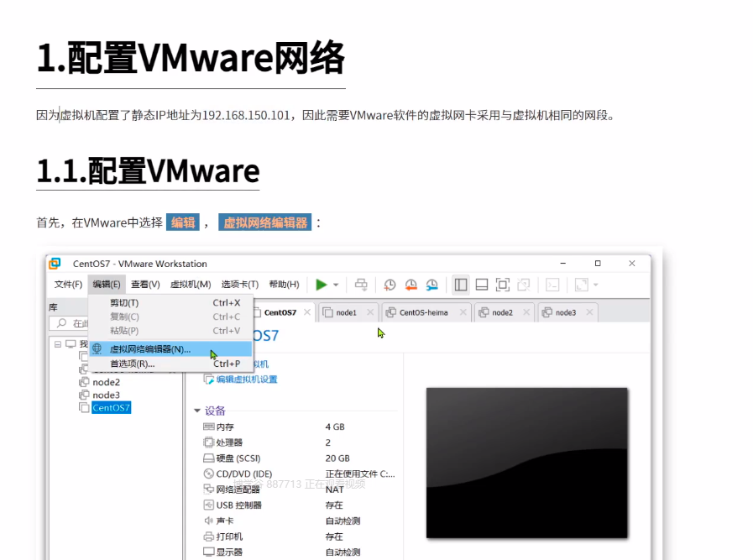Image resolution: width=753 pixels, height=560 pixels.
Task: Choose 剪切(T) in the edit menu
Action: click(171, 302)
